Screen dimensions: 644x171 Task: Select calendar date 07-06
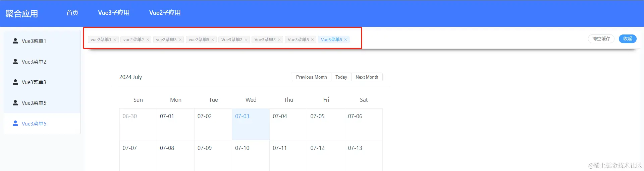tap(364, 124)
